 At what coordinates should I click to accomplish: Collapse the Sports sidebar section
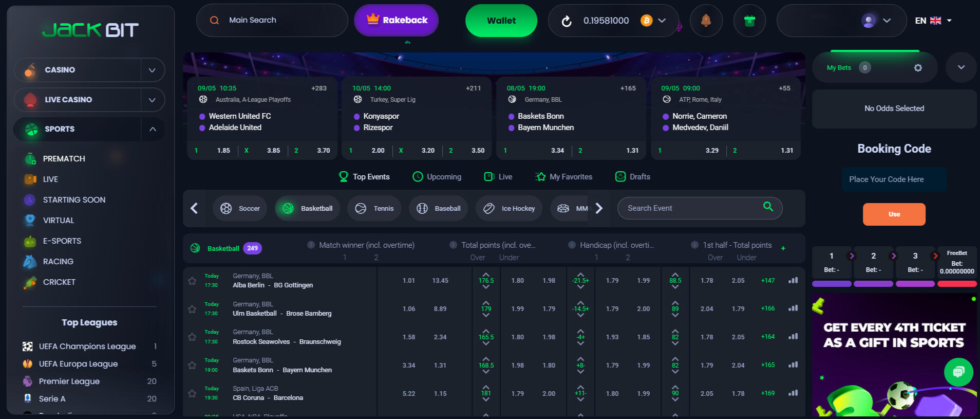tap(153, 129)
